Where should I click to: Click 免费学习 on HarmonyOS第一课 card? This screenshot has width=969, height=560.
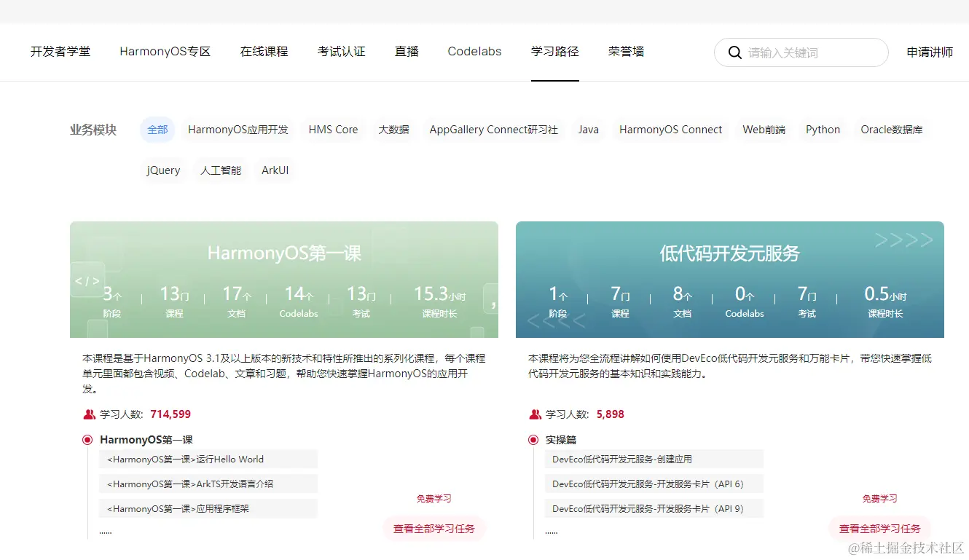[x=434, y=499]
